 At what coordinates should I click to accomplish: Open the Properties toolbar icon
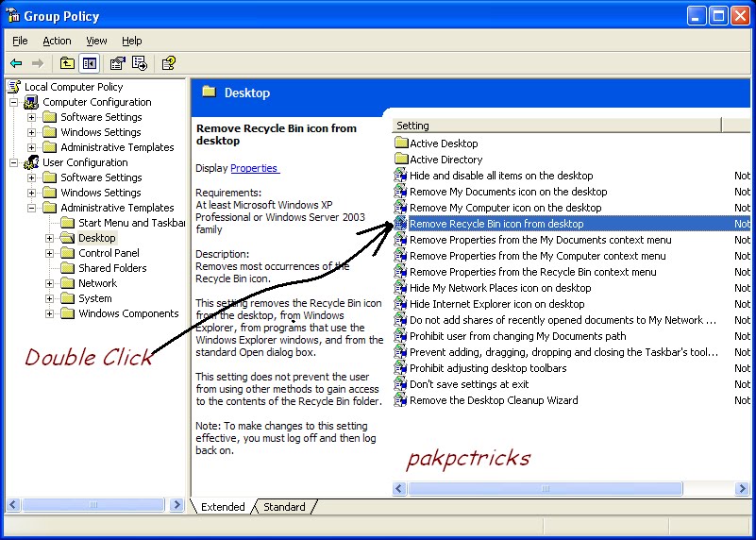click(x=117, y=63)
